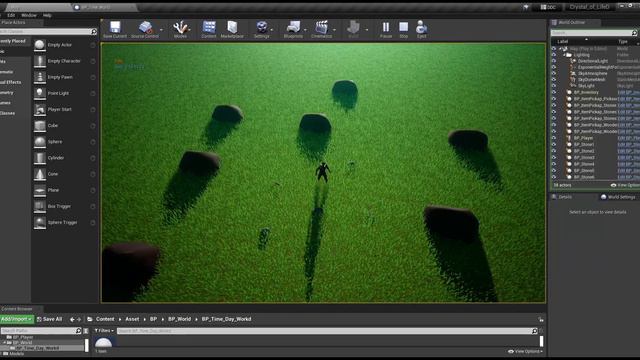Viewport: 640px width, 360px height.
Task: Open World Outliner View Options dropdown
Action: 625,185
